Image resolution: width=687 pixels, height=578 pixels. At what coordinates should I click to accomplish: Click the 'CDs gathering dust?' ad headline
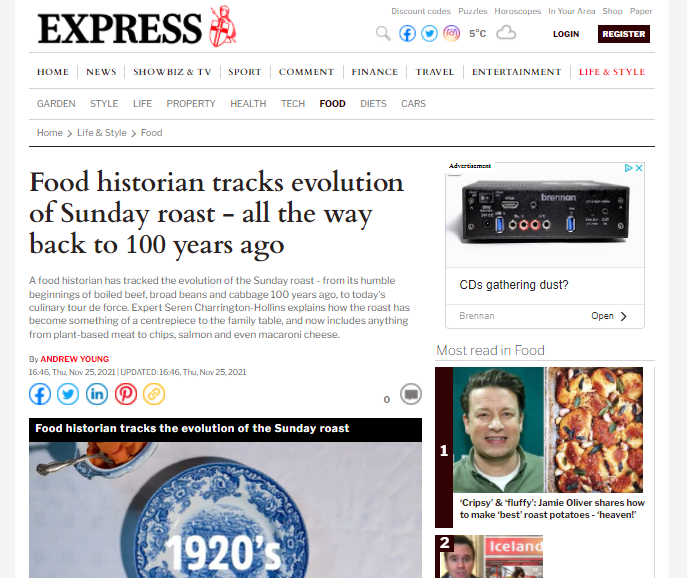pyautogui.click(x=513, y=285)
